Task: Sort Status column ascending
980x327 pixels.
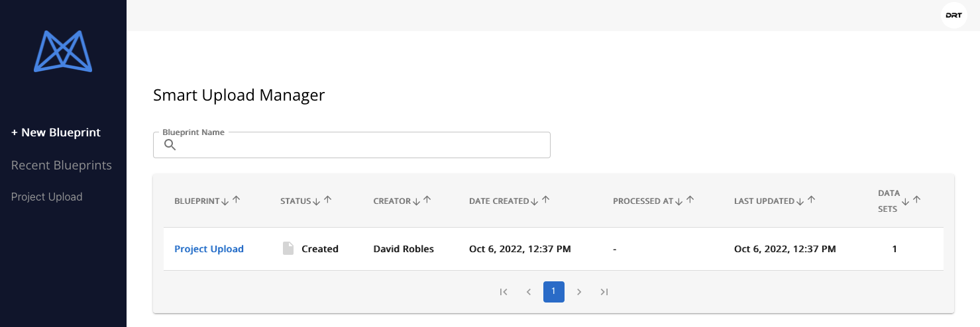Action: pos(327,199)
